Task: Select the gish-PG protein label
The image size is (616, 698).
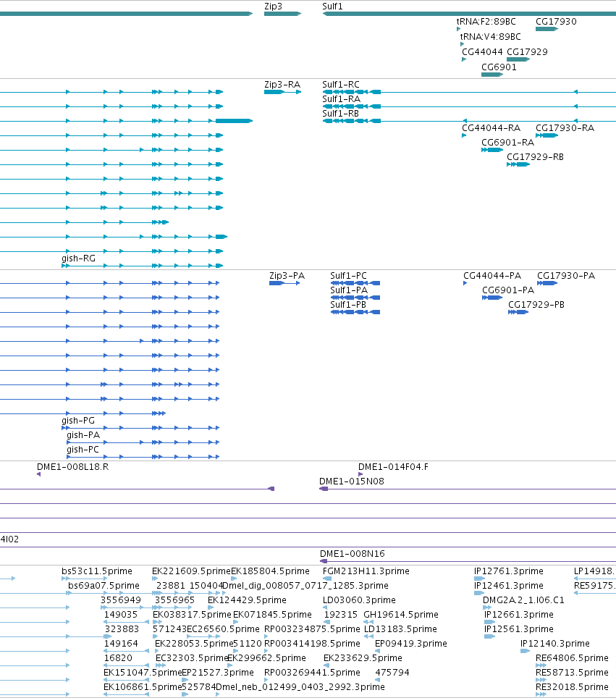Action: point(78,420)
